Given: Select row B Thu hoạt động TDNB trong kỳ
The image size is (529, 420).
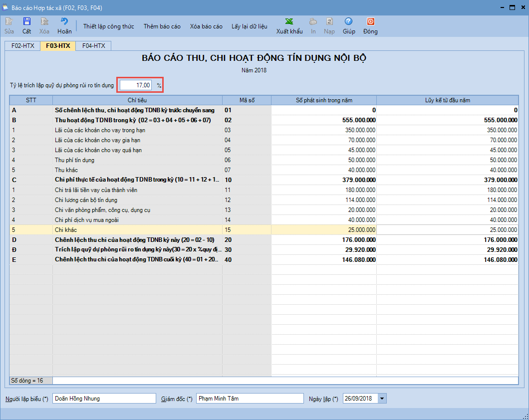Looking at the screenshot, I should tap(264, 120).
